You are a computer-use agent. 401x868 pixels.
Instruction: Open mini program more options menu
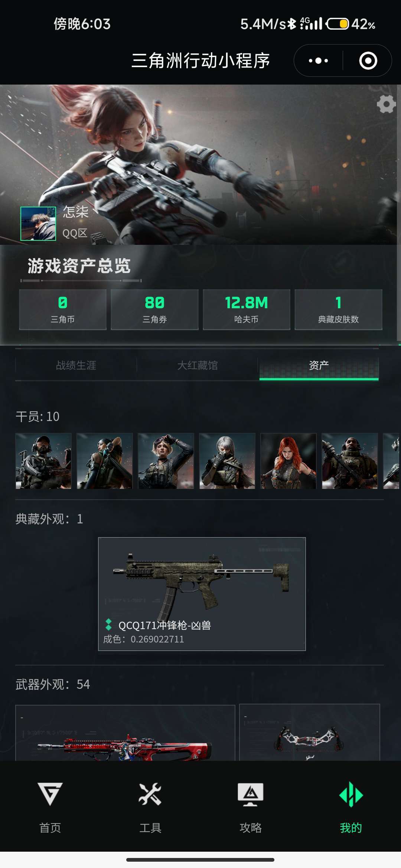(318, 61)
